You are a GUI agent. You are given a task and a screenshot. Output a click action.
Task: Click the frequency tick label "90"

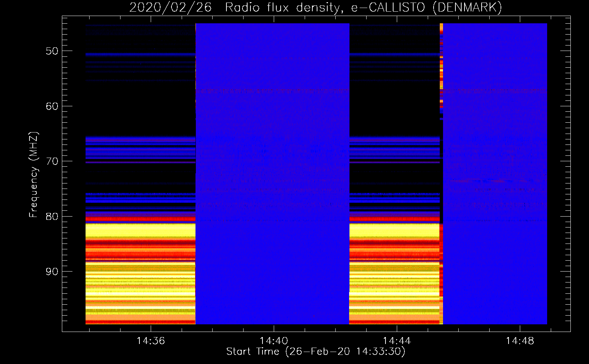coord(52,272)
